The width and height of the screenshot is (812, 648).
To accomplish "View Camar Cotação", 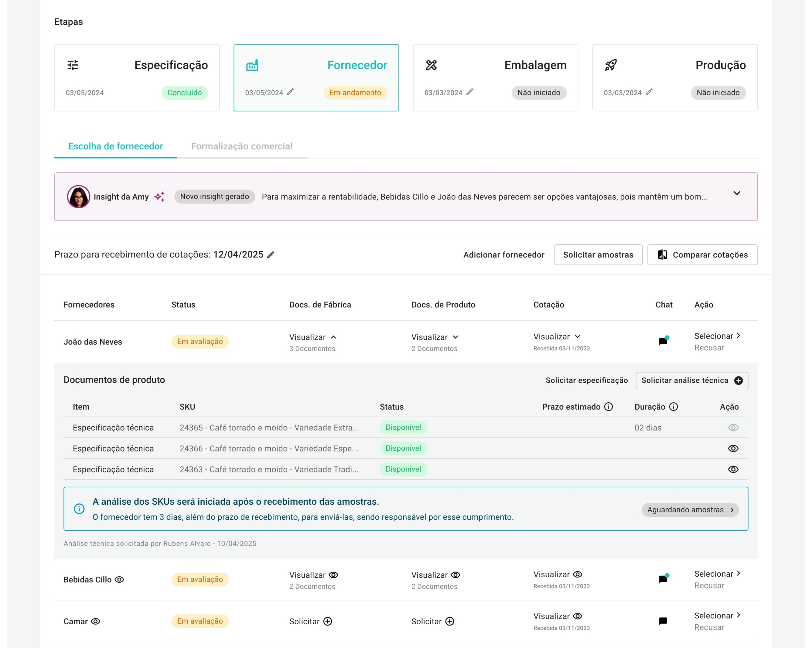I will pyautogui.click(x=557, y=616).
